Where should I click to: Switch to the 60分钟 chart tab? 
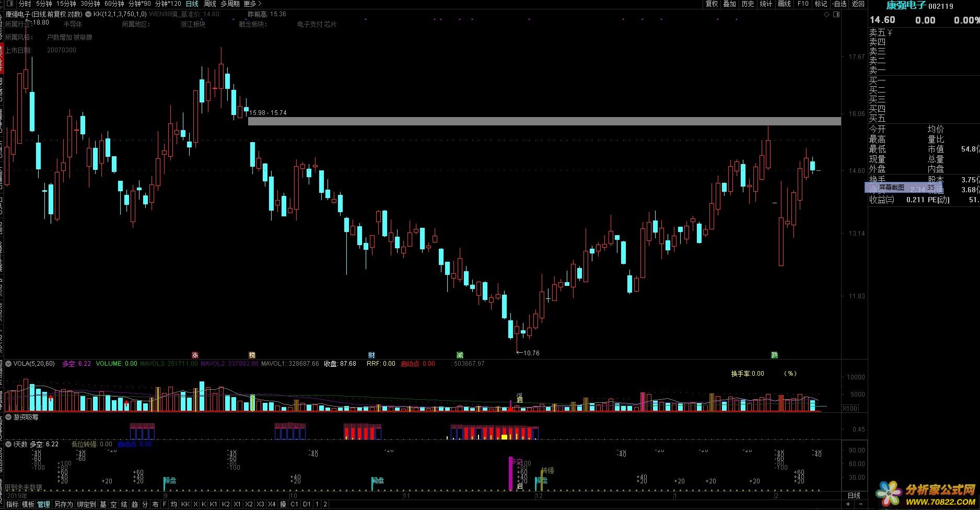114,4
